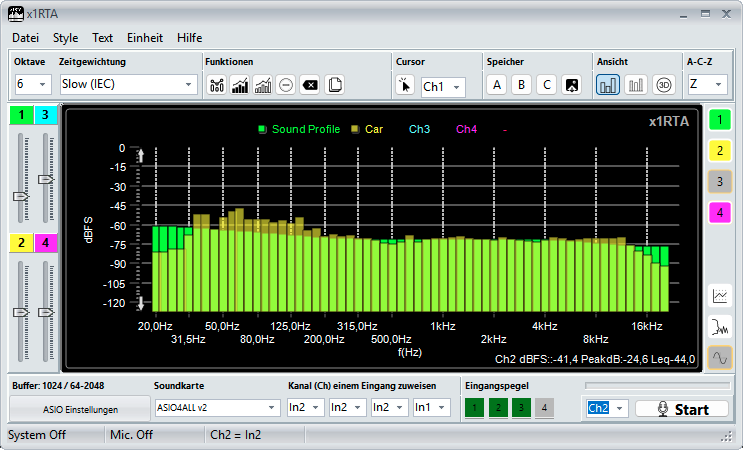Open the Datei menu
This screenshot has width=743, height=450.
(x=25, y=38)
